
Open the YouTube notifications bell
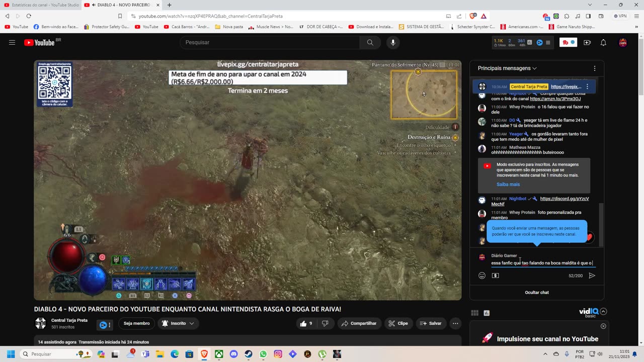point(603,42)
